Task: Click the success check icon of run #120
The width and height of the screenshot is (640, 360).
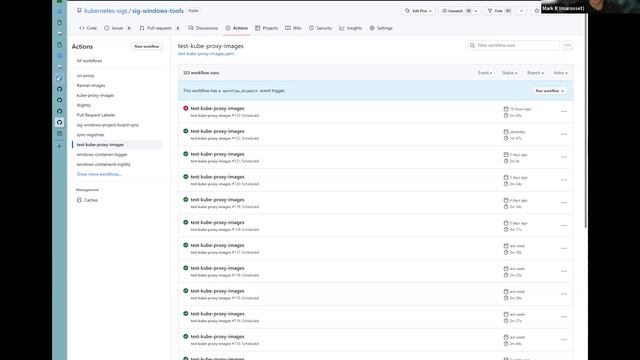Action: (x=186, y=177)
